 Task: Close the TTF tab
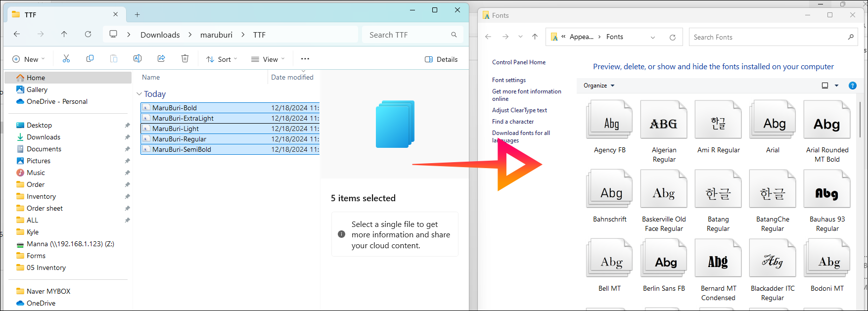click(116, 14)
